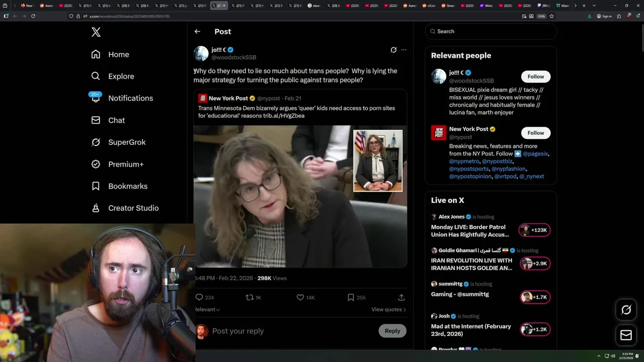The width and height of the screenshot is (644, 362).
Task: Click the browser back arrow
Action: (x=15, y=16)
